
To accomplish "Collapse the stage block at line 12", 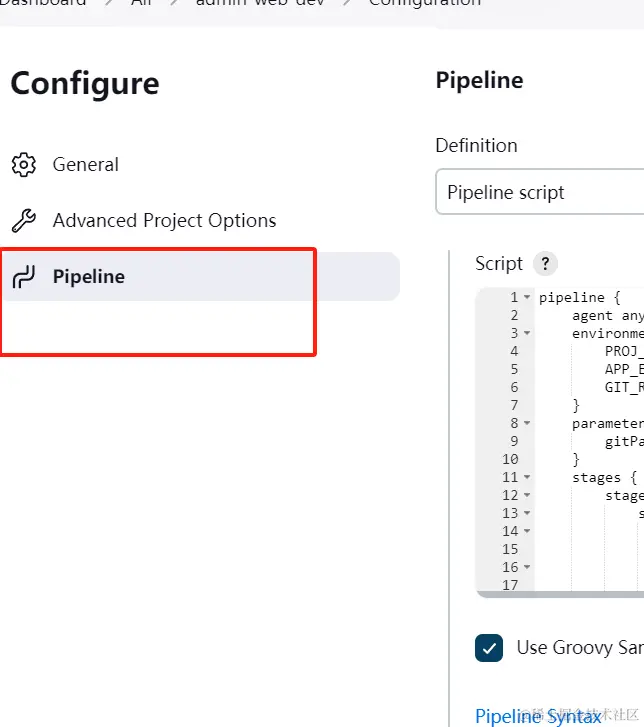I will 527,496.
